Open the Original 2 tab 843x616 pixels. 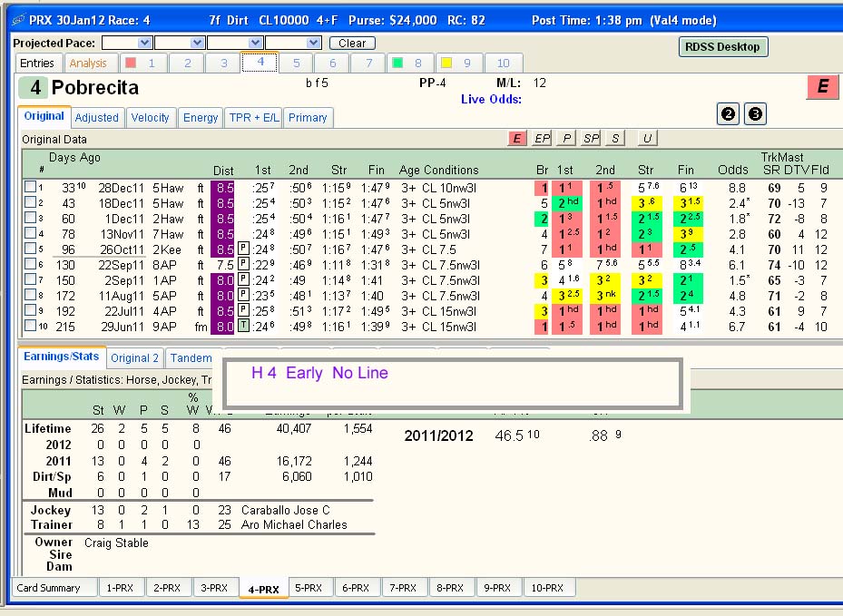[x=134, y=358]
